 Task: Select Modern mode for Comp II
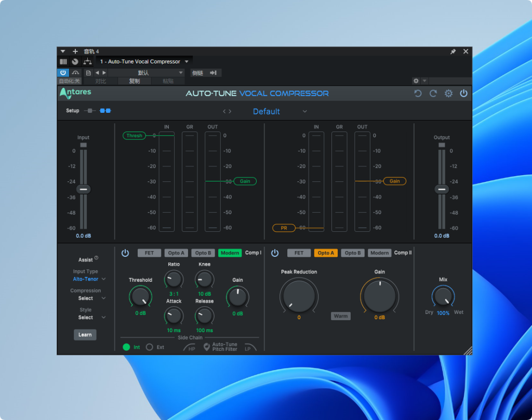380,253
